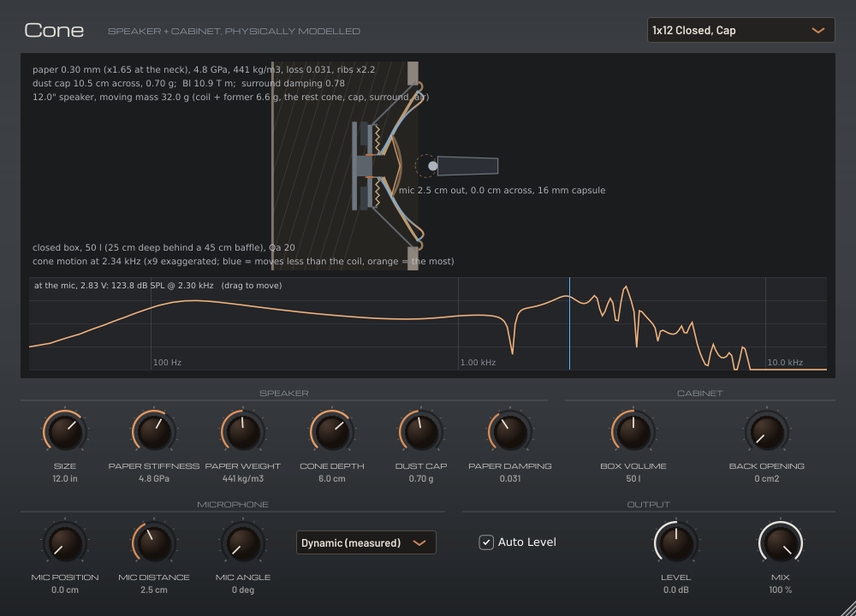Viewport: 856px width, 616px height.
Task: Click the 0.0 dB level value
Action: 676,589
